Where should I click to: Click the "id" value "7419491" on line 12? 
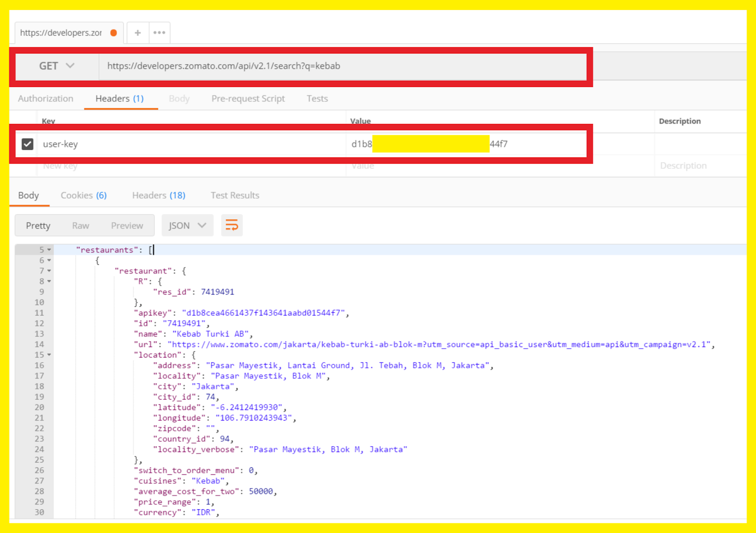coord(184,323)
